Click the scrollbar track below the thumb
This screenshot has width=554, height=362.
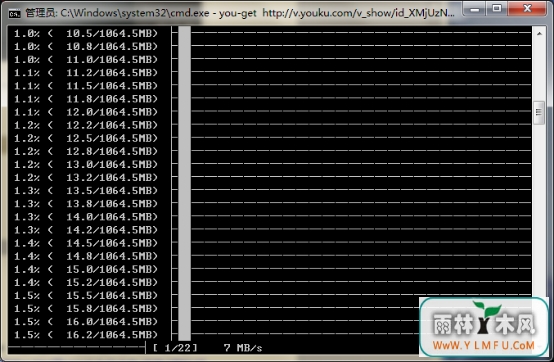coord(539,208)
